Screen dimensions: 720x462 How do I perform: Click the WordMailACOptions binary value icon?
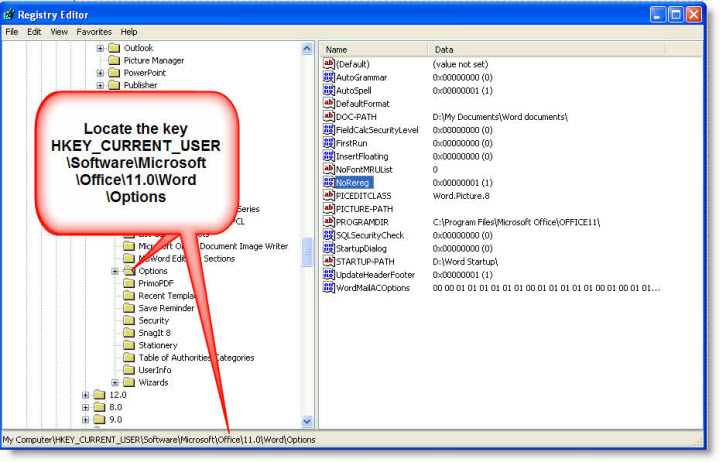tap(328, 287)
